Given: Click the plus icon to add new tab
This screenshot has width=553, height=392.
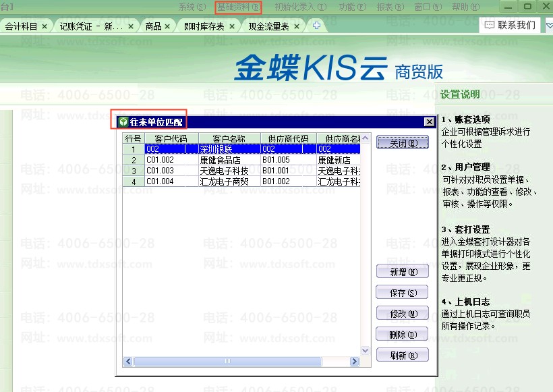Looking at the screenshot, I should pos(316,26).
